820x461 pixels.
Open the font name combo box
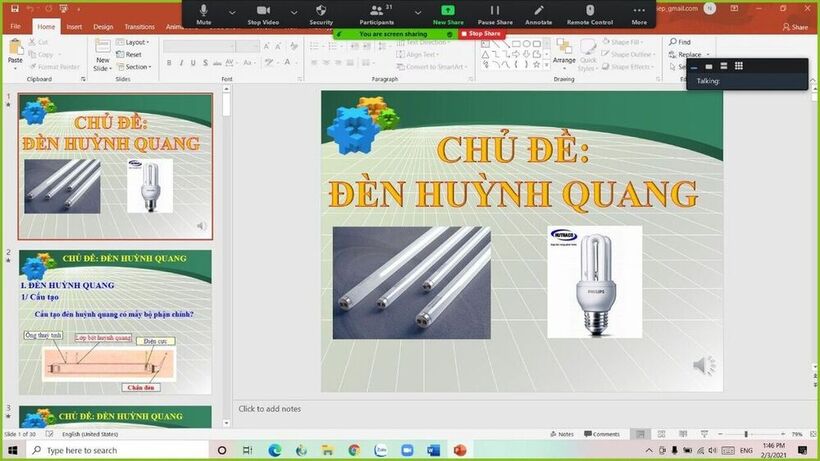point(199,47)
